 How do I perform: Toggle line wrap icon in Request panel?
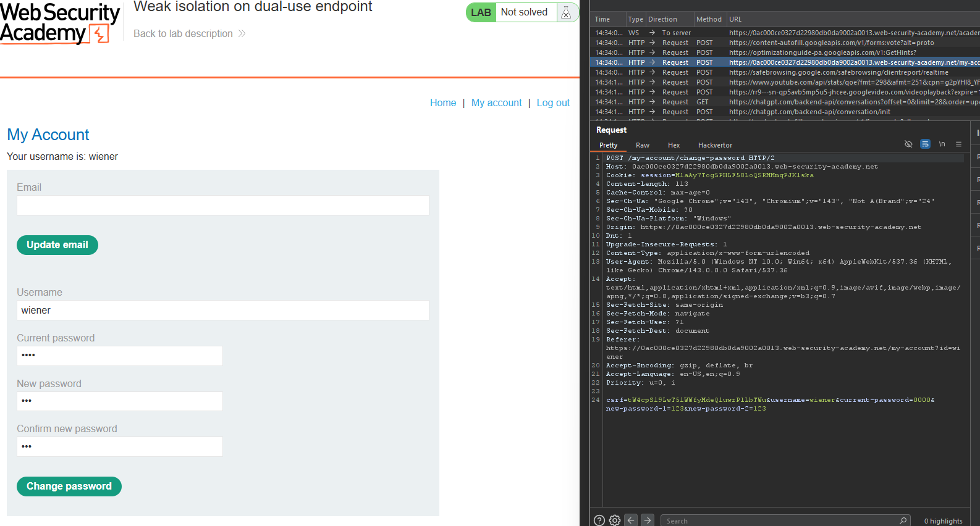coord(925,144)
